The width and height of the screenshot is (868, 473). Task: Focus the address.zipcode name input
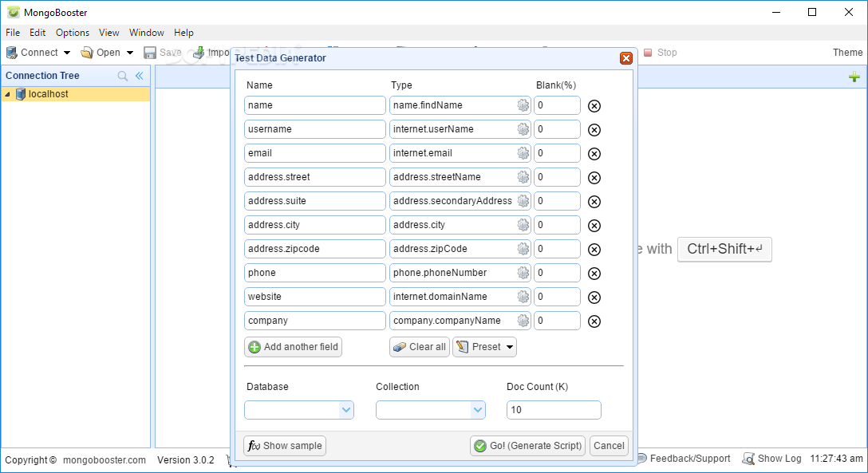(x=315, y=248)
